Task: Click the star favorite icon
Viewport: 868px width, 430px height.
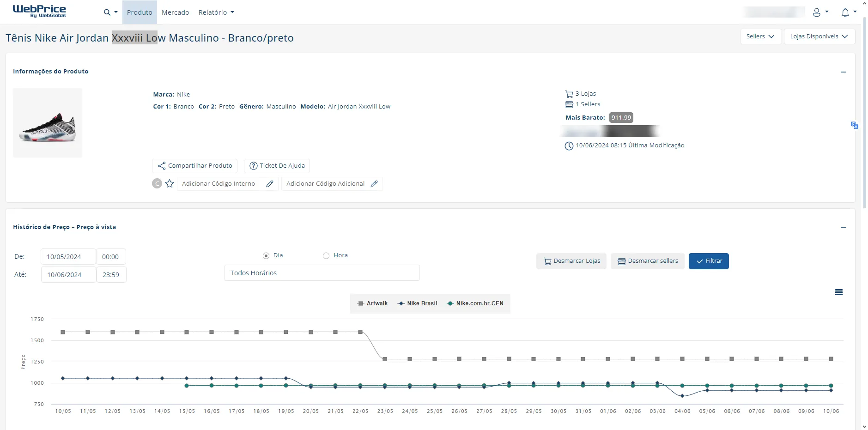Action: pyautogui.click(x=170, y=183)
